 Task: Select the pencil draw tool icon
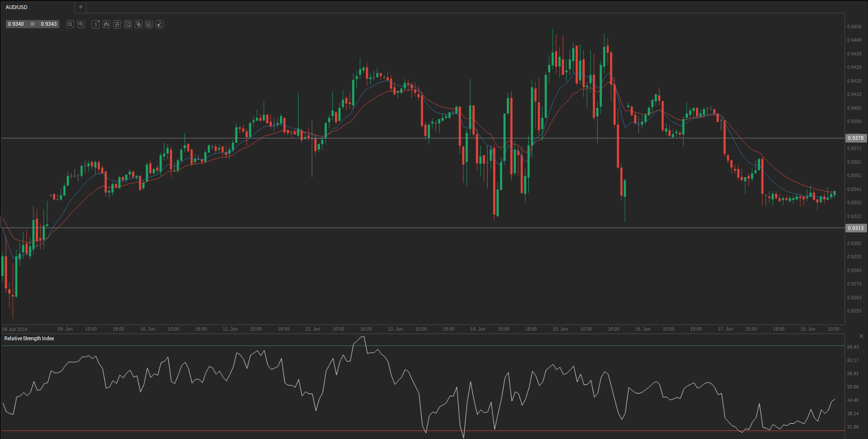pos(160,24)
